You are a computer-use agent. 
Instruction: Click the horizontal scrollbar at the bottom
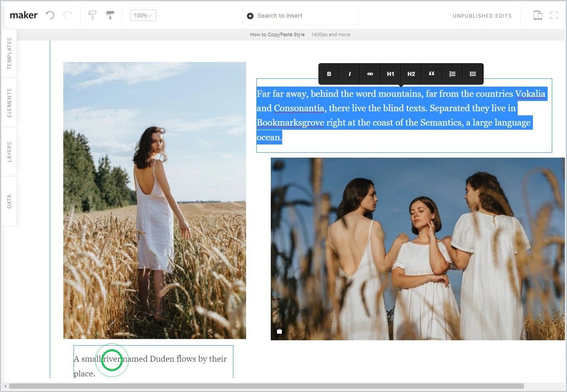tap(266, 386)
